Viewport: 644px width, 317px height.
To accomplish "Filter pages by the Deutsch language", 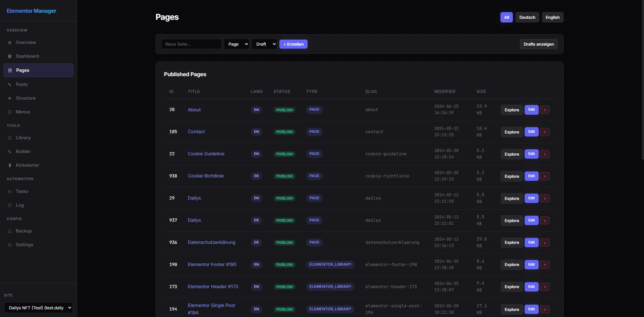I will click(527, 17).
